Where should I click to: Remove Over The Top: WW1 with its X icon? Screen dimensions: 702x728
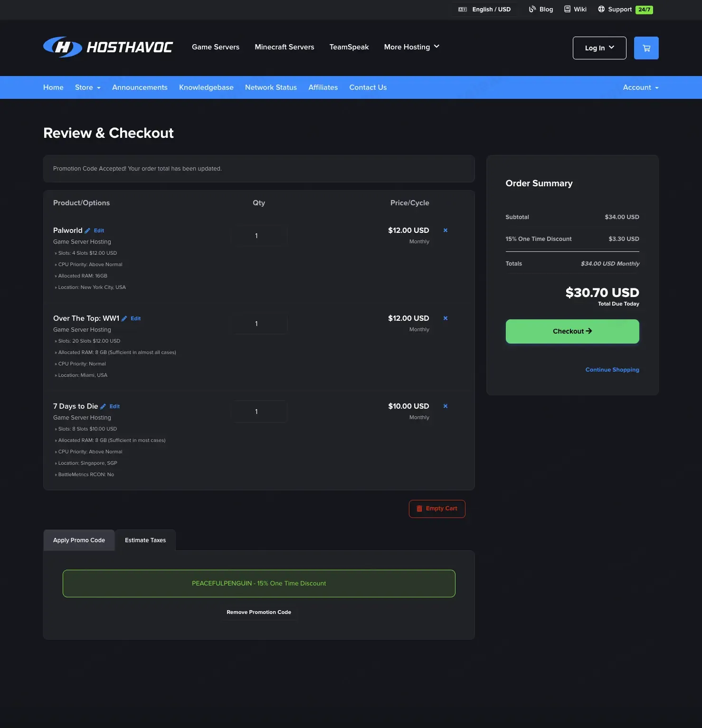[x=446, y=318]
